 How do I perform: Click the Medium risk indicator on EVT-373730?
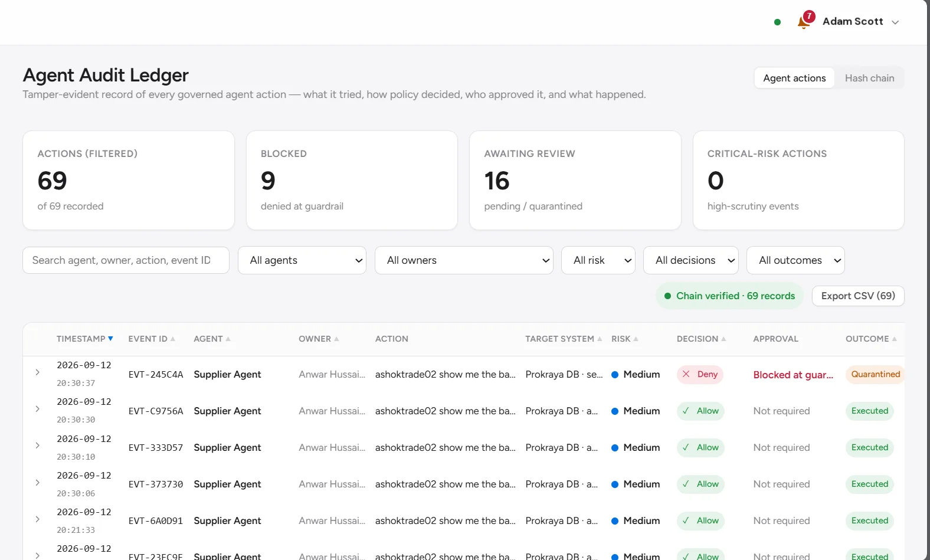pos(636,484)
